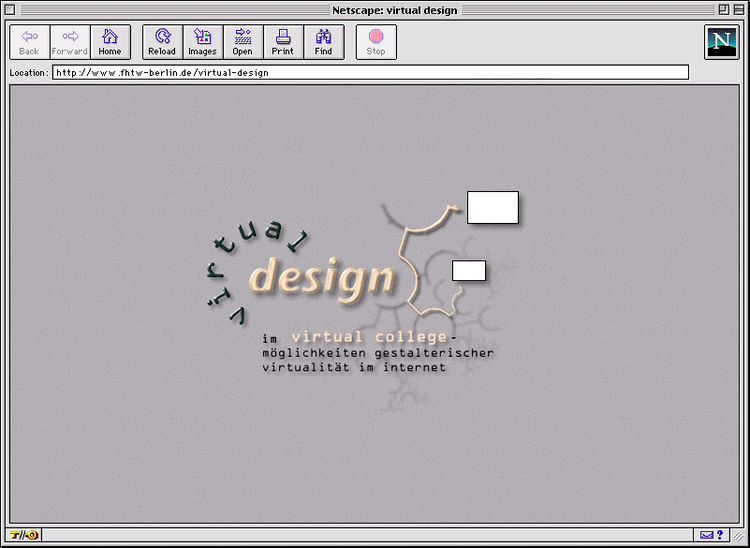Click the window resize grip
Viewport: 750px width, 548px height.
[739, 535]
